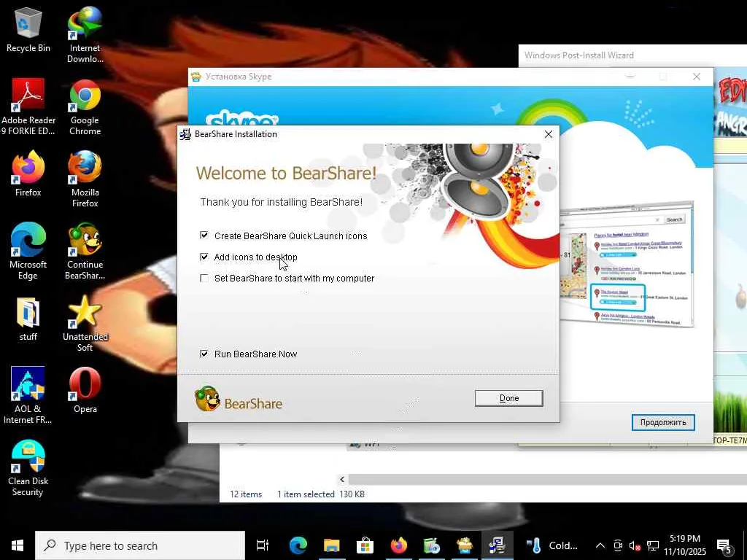This screenshot has height=560, width=747.
Task: Click Продолжить in the Skype installer
Action: pyautogui.click(x=663, y=422)
